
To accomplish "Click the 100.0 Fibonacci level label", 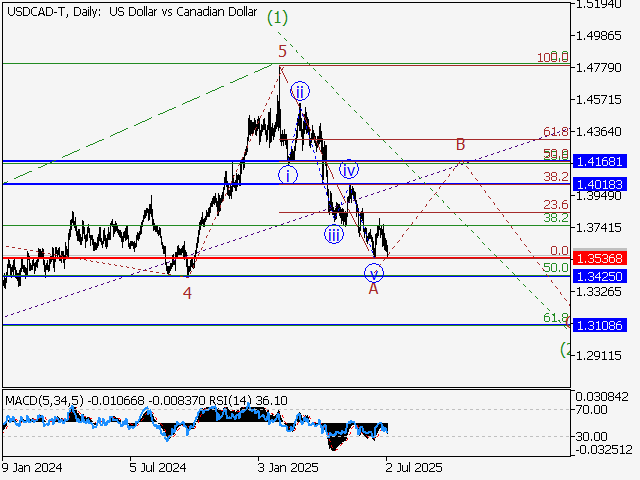I will tap(553, 58).
